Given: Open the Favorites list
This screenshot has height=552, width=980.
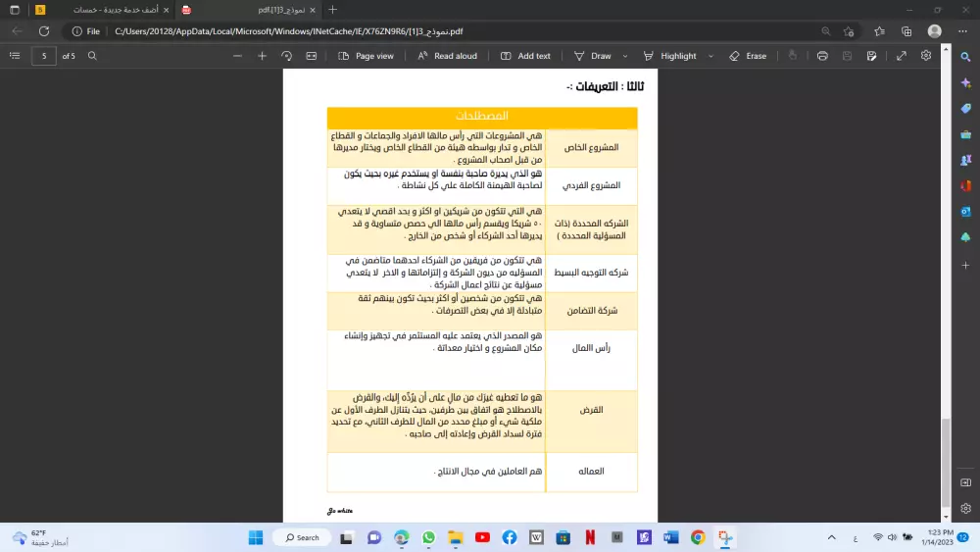Looking at the screenshot, I should [x=879, y=31].
